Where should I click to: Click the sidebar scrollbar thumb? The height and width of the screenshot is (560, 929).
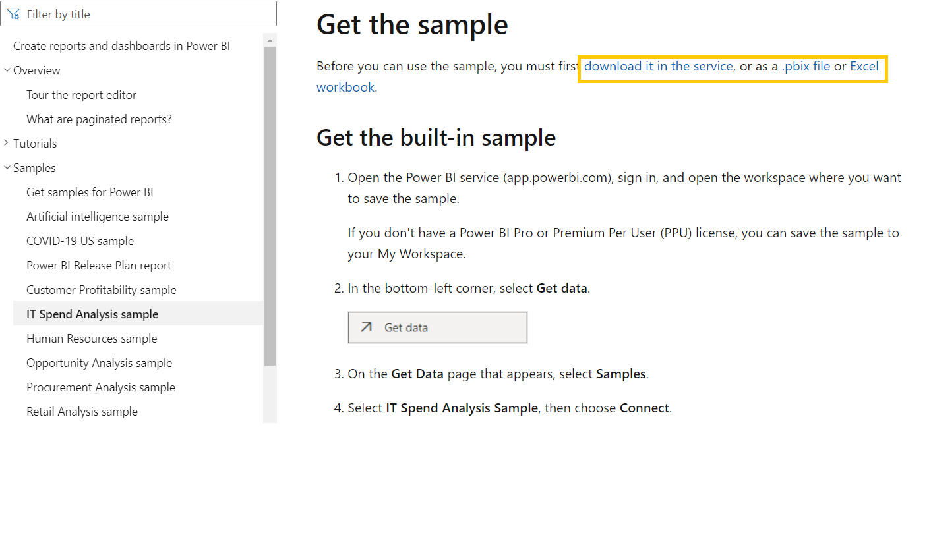[x=270, y=206]
